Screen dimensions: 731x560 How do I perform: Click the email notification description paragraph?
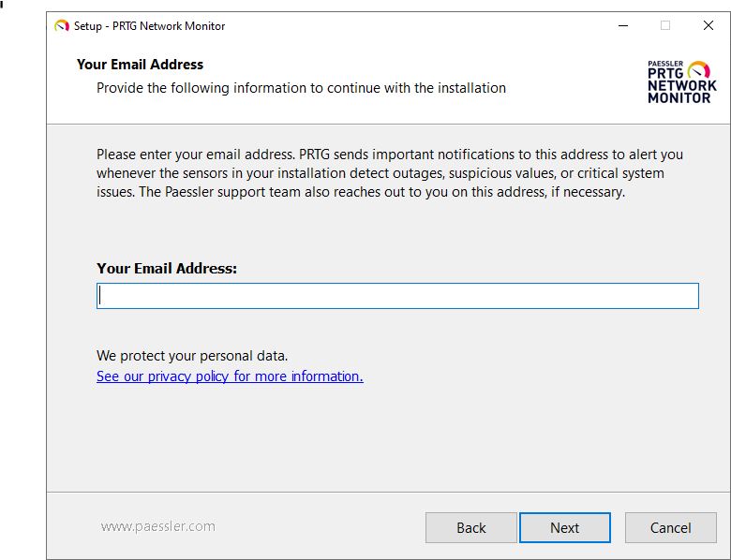[390, 173]
